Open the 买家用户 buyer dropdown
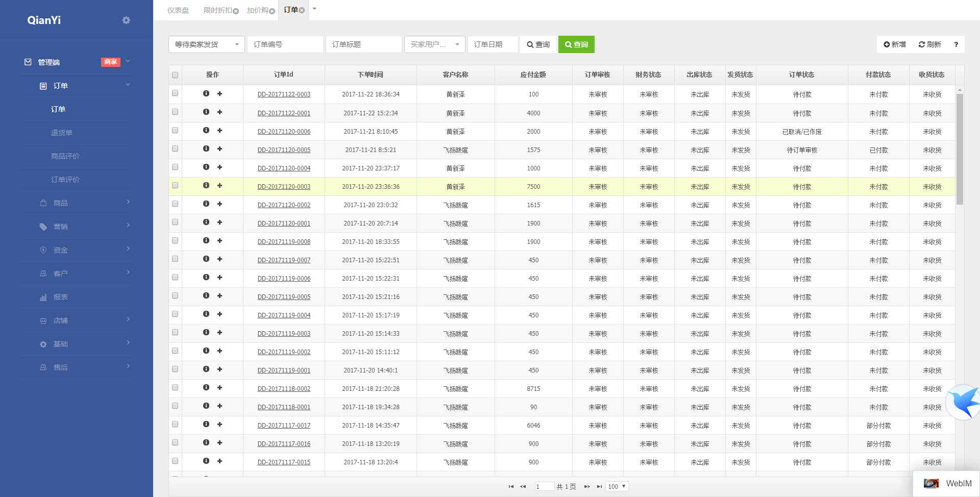This screenshot has height=497, width=980. tap(434, 44)
